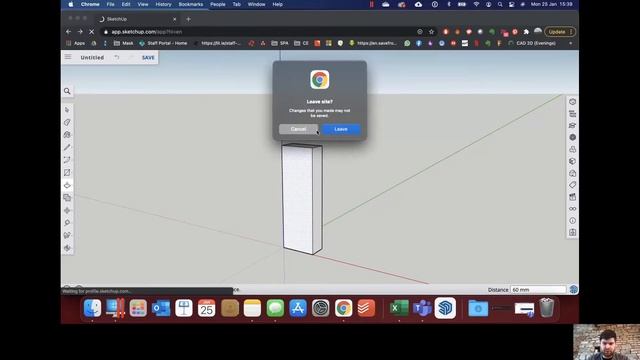Image resolution: width=640 pixels, height=360 pixels.
Task: Stop loading the page with X button
Action: click(91, 32)
